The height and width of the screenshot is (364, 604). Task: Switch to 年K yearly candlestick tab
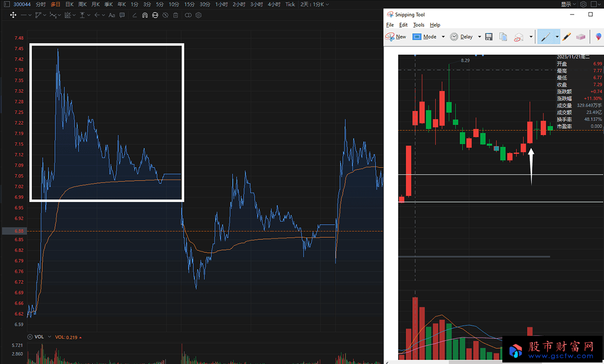pos(121,4)
